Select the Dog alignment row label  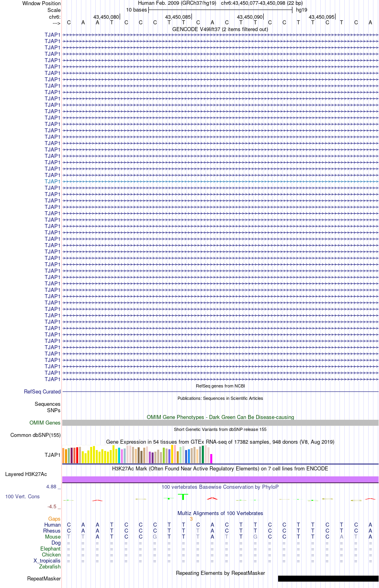56,543
